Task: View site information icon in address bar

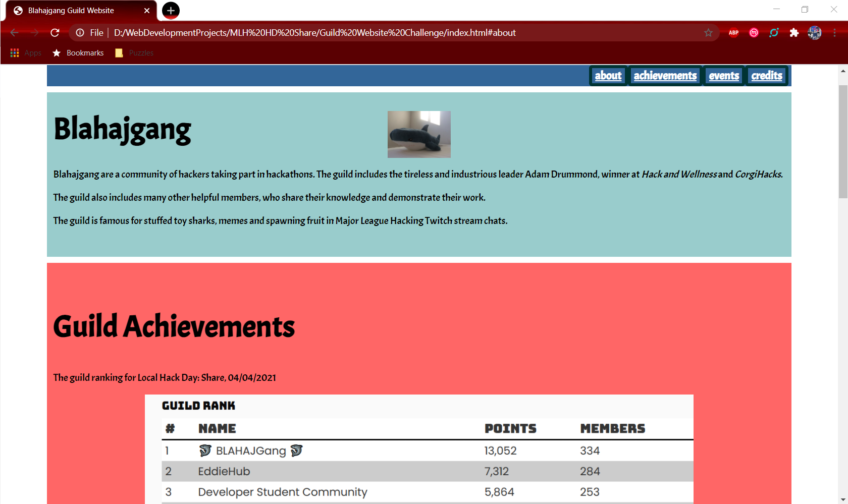Action: [80, 33]
